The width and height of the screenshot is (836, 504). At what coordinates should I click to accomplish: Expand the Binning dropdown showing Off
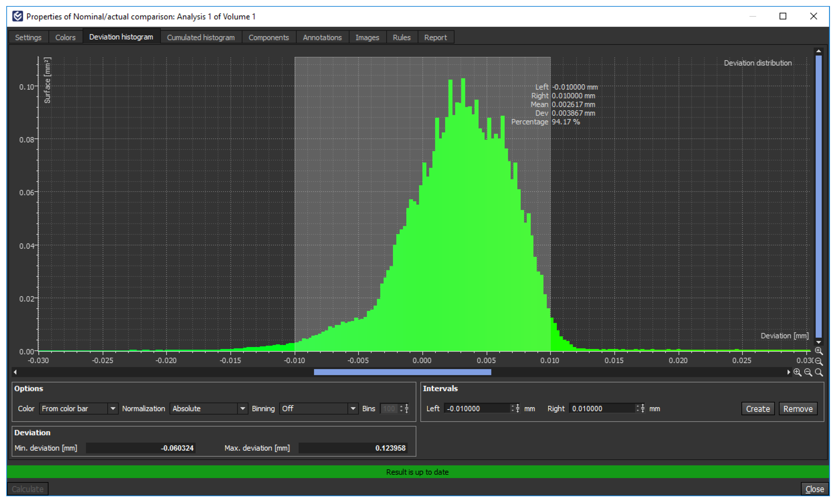click(x=318, y=408)
